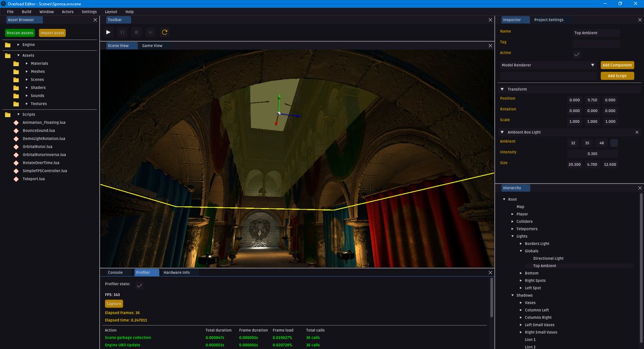The width and height of the screenshot is (644, 349).
Task: Click the Rescan assets button
Action: pyautogui.click(x=20, y=33)
